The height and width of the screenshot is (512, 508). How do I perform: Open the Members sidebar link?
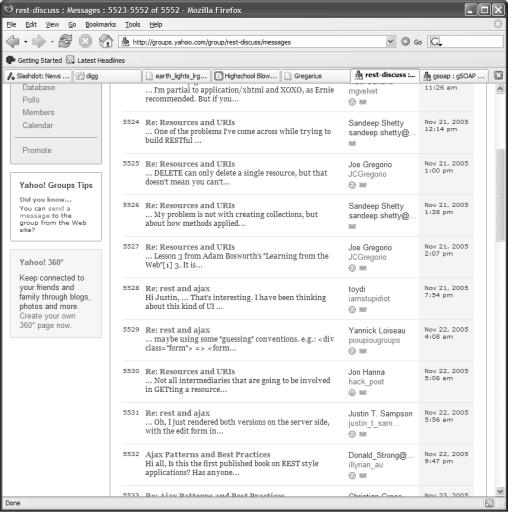(x=38, y=112)
